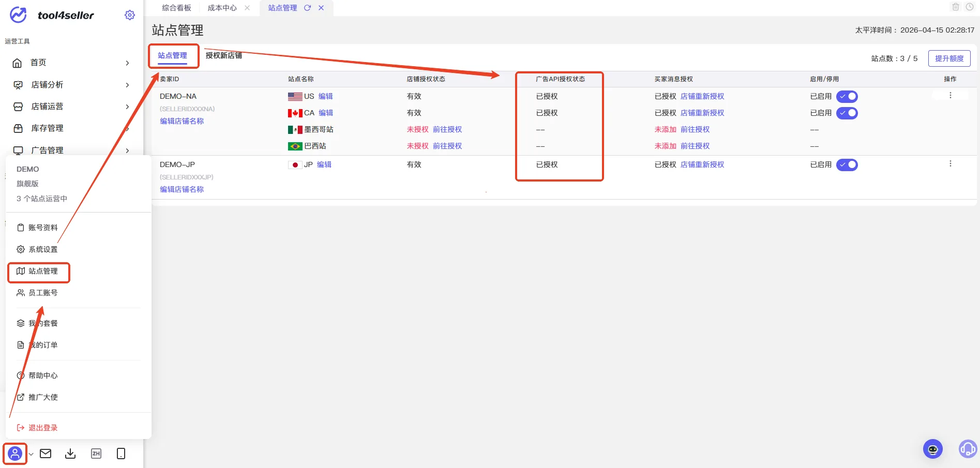Open the customer service headset icon
Image resolution: width=980 pixels, height=468 pixels.
pyautogui.click(x=968, y=449)
